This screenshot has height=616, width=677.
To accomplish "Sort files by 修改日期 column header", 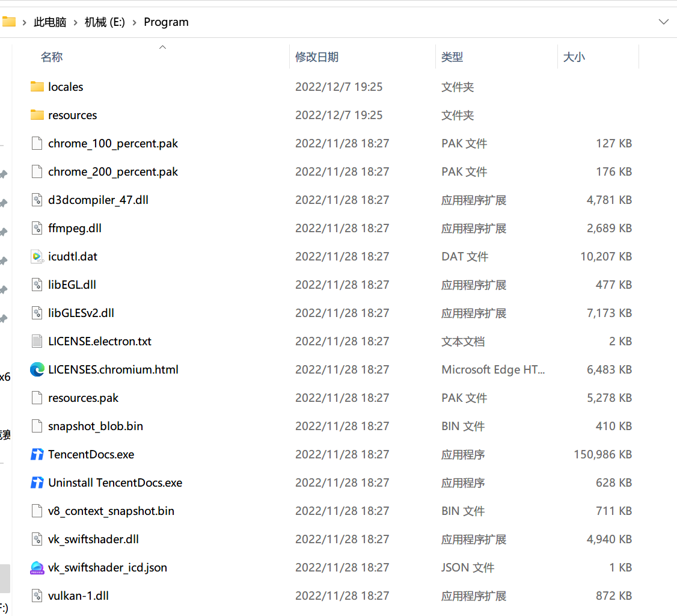I will (x=317, y=57).
